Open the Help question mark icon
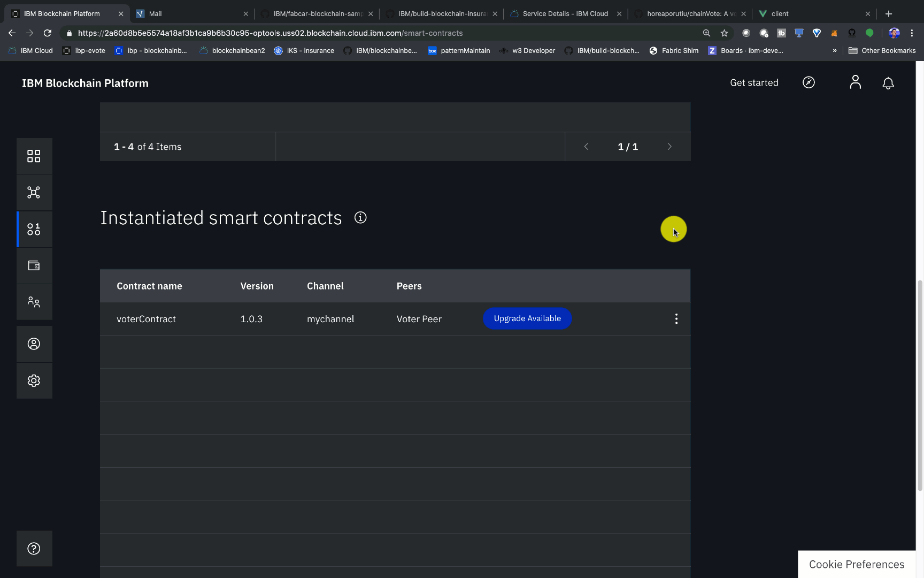Screen dimensions: 924x578 [34, 549]
